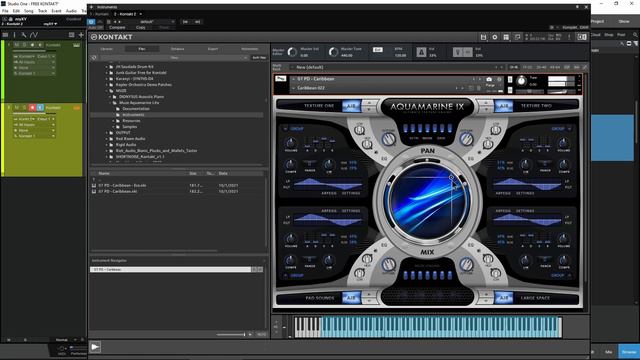Adjust the Master Tune knob
640x360 pixels.
pos(333,52)
